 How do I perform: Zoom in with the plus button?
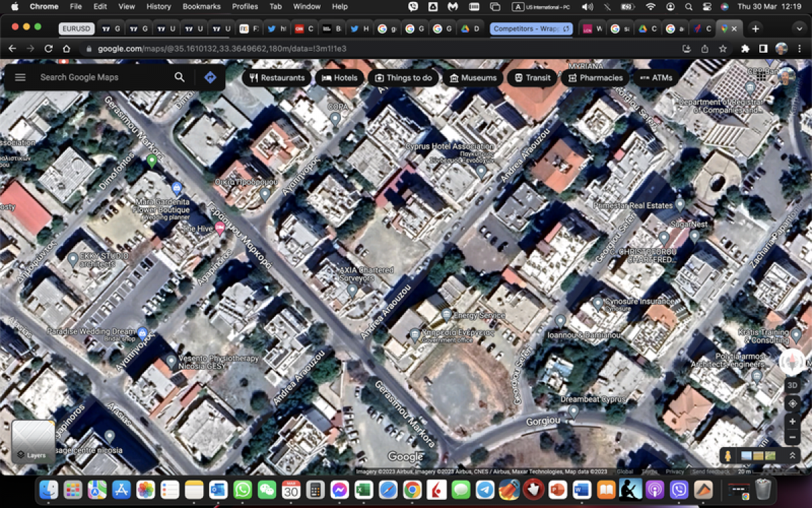click(792, 421)
